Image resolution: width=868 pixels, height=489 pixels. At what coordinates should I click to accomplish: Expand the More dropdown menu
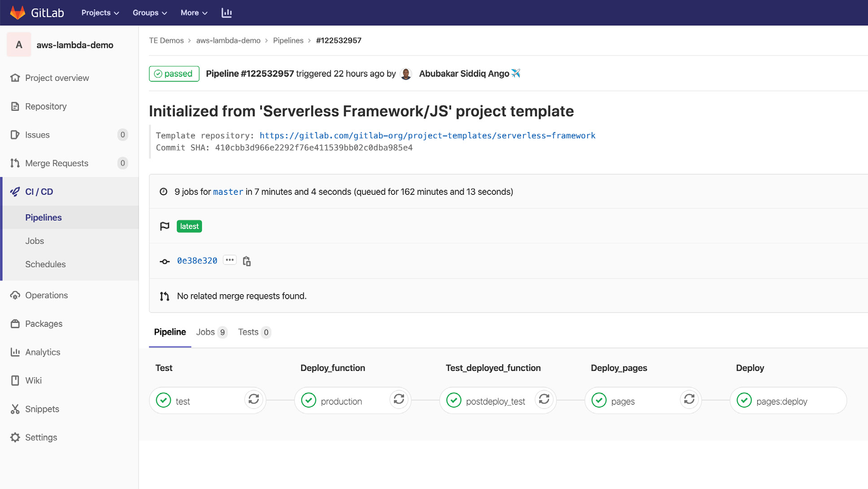click(x=194, y=13)
